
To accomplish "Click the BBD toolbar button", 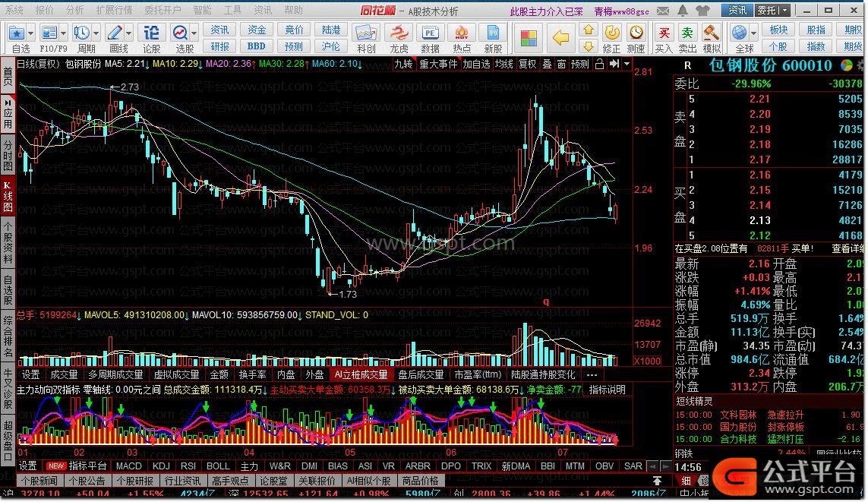I will pos(257,46).
